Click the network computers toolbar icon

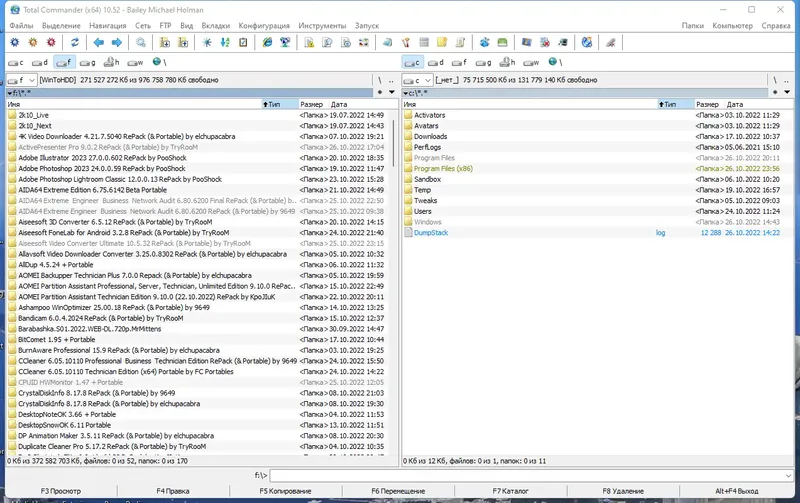click(285, 42)
